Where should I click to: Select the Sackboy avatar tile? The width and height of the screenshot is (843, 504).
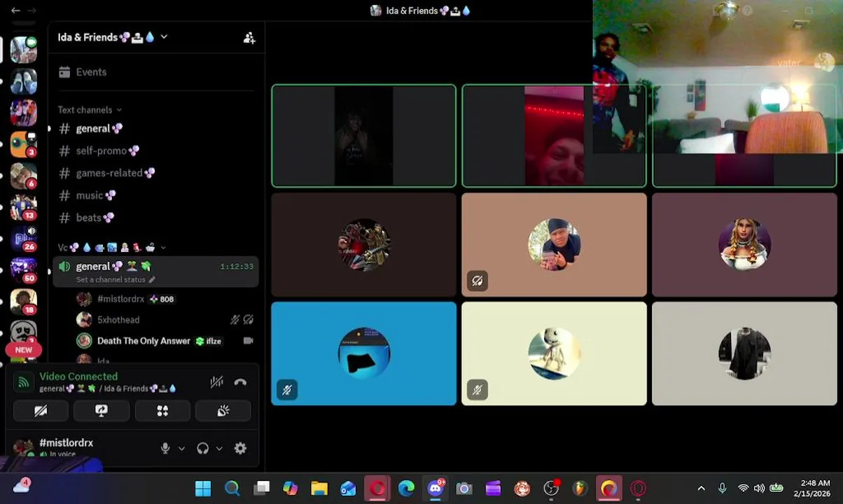pyautogui.click(x=554, y=353)
